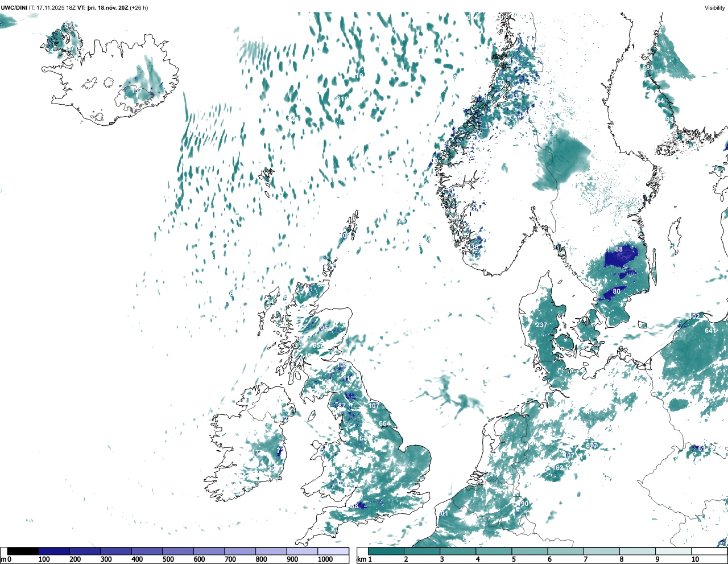Click the 'IT: 17.11.2025 18Z' initial time

(x=52, y=7)
